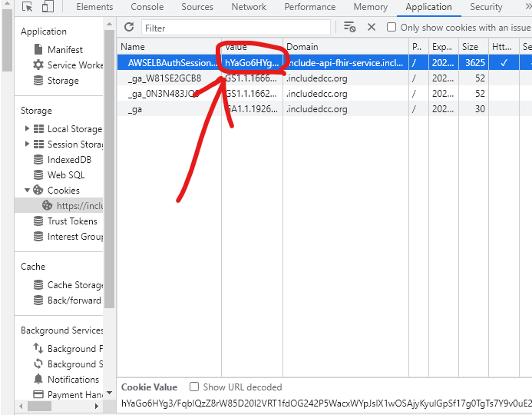Open Background Sync item

[x=68, y=364]
